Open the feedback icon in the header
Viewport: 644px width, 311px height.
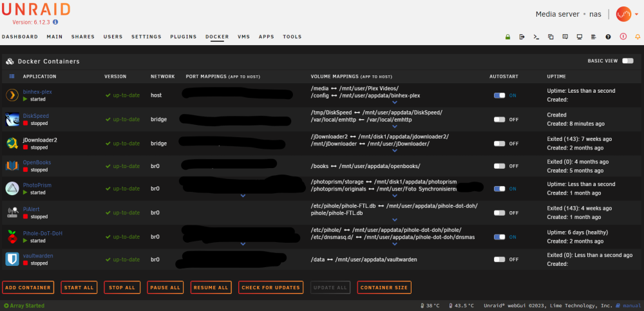565,37
